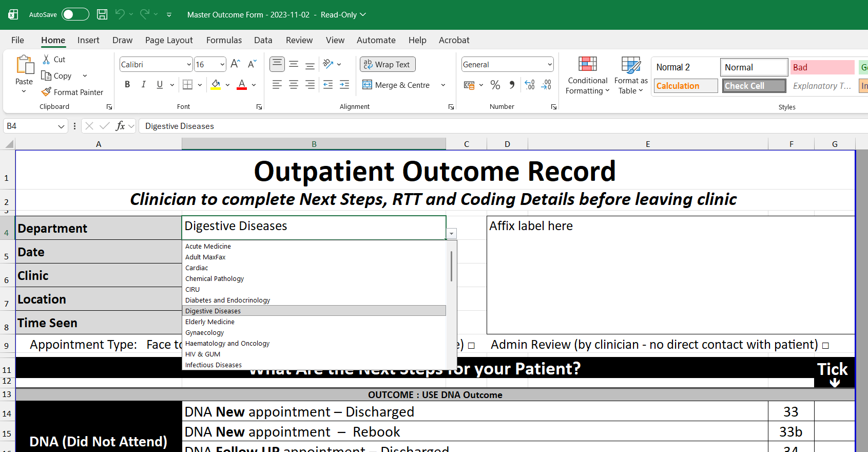Tick the Admin Review checkbox
Screen dimensions: 868x452
[825, 346]
